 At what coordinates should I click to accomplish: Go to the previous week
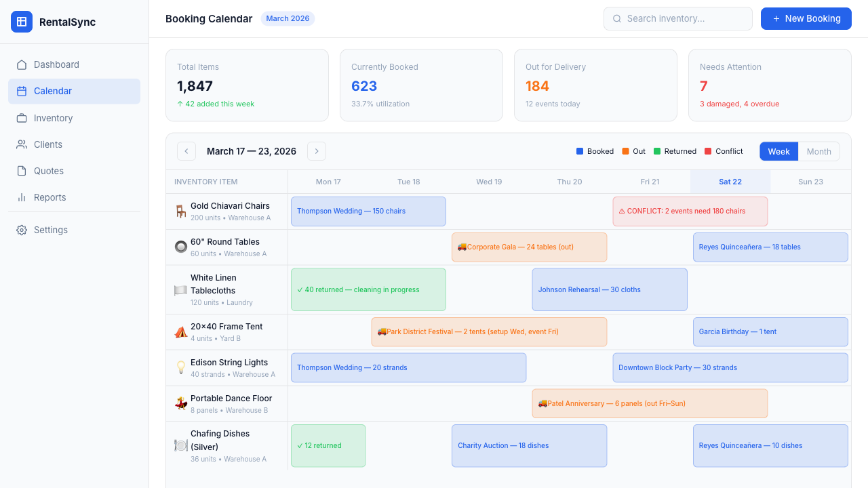pos(186,151)
